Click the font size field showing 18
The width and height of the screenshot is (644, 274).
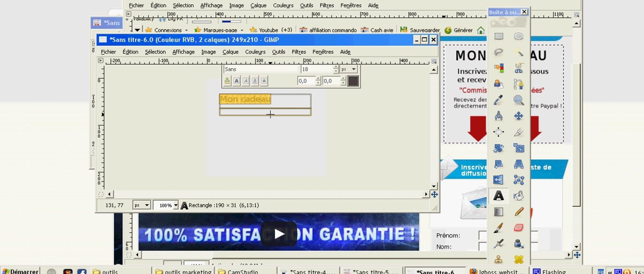click(317, 69)
